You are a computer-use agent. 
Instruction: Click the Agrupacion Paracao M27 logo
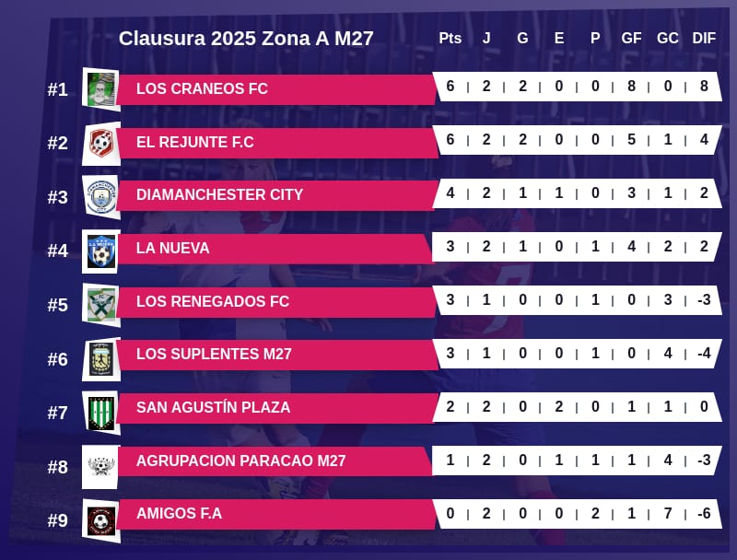point(101,466)
